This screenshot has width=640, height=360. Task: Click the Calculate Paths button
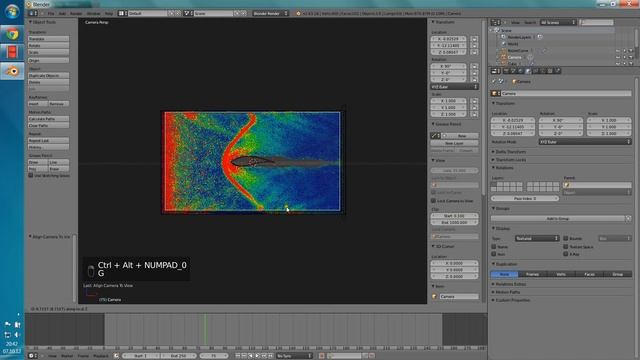(x=48, y=119)
